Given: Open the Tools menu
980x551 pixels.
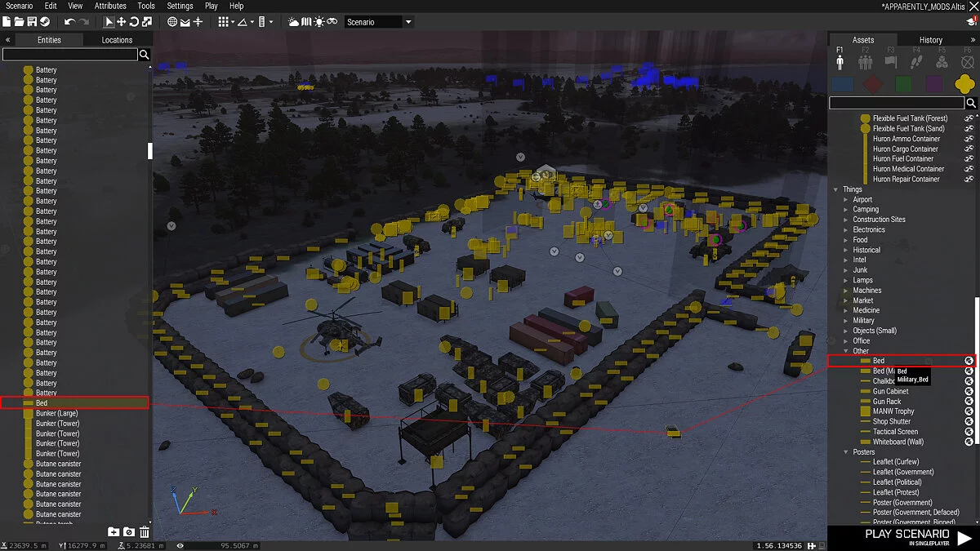Looking at the screenshot, I should click(x=146, y=6).
